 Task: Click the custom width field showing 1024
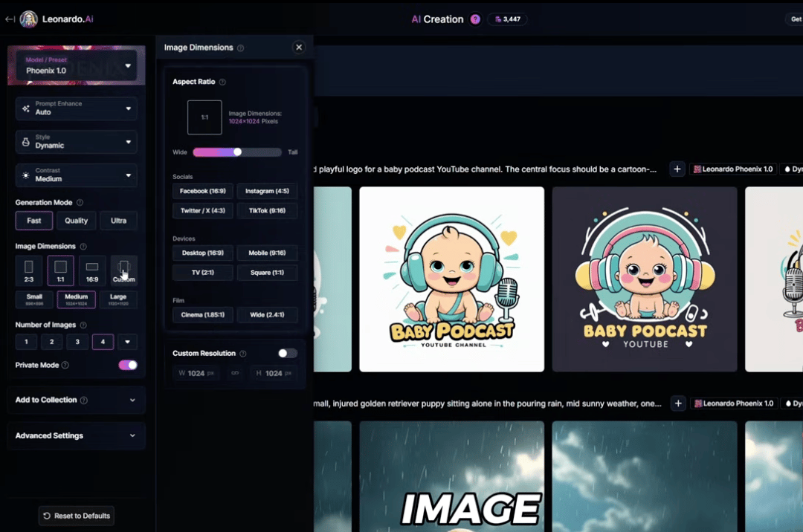click(x=196, y=373)
